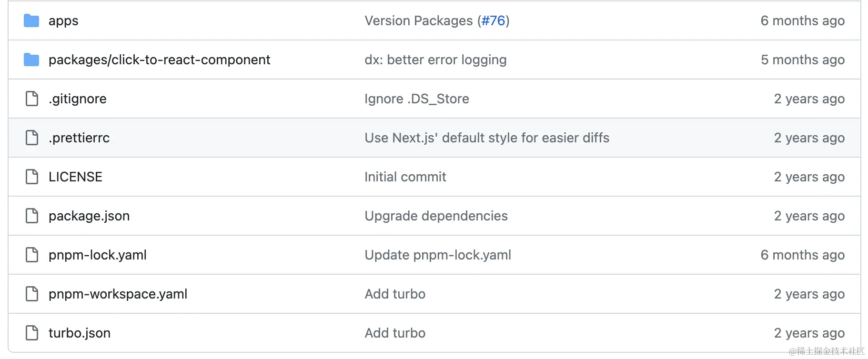Click the .gitignore file icon
This screenshot has height=359, width=868.
32,99
